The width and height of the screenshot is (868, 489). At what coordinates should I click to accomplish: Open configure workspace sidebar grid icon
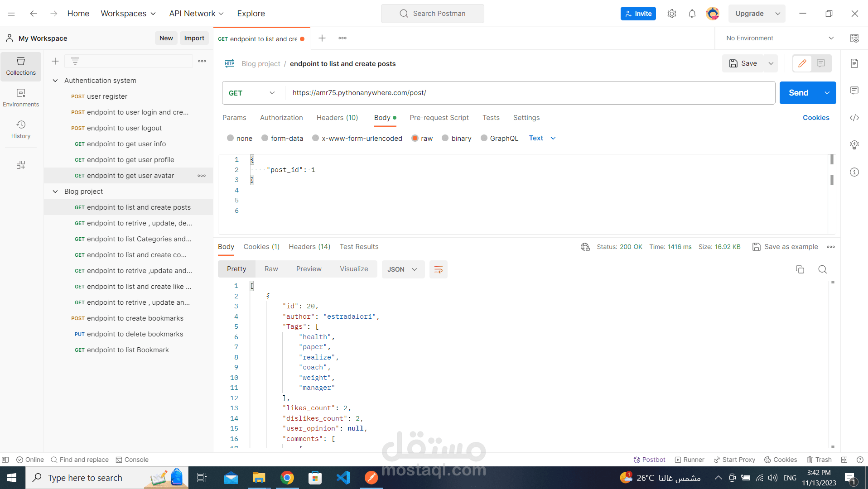pos(21,165)
